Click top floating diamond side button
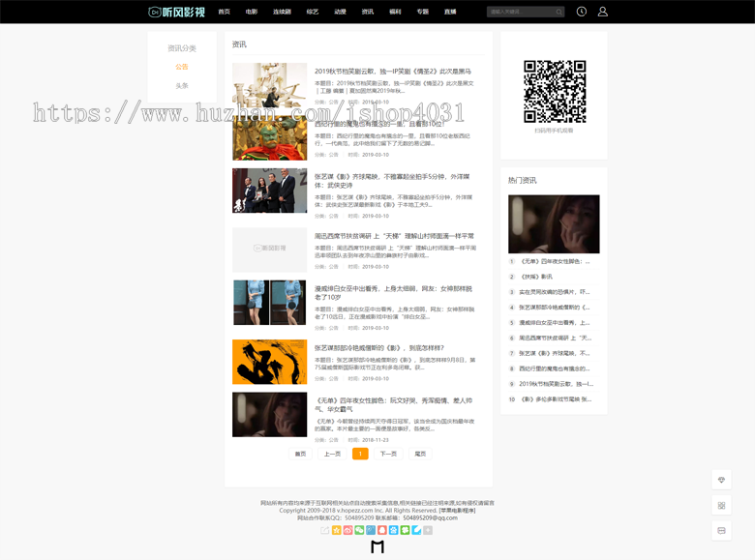 721,480
